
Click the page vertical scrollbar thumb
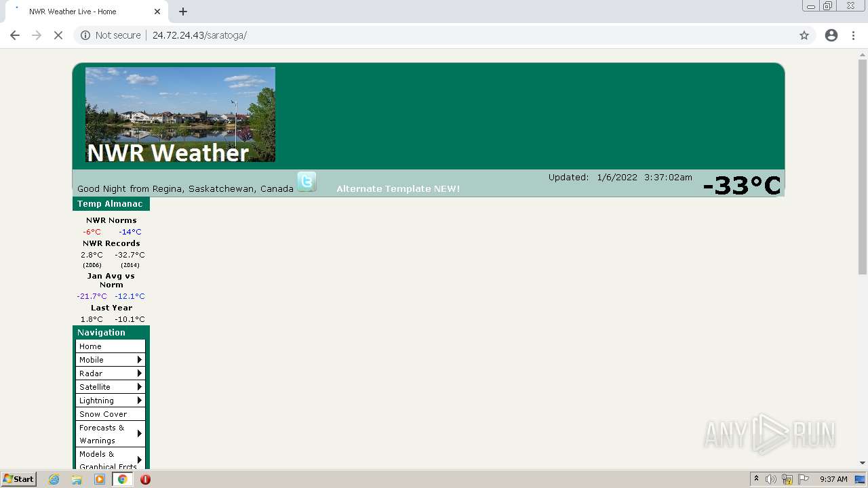point(863,167)
